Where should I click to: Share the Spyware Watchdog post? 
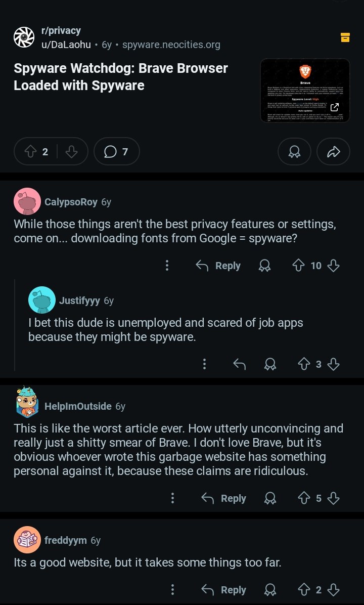point(333,152)
